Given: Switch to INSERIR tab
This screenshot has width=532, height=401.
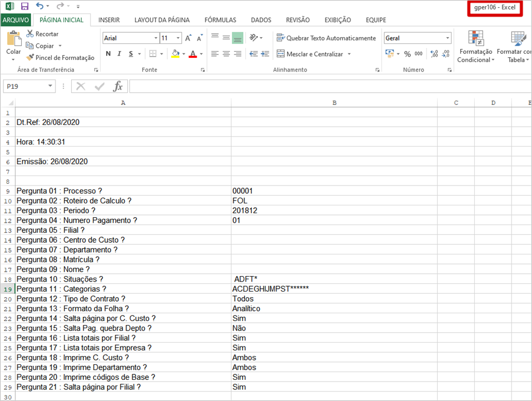Looking at the screenshot, I should click(109, 20).
